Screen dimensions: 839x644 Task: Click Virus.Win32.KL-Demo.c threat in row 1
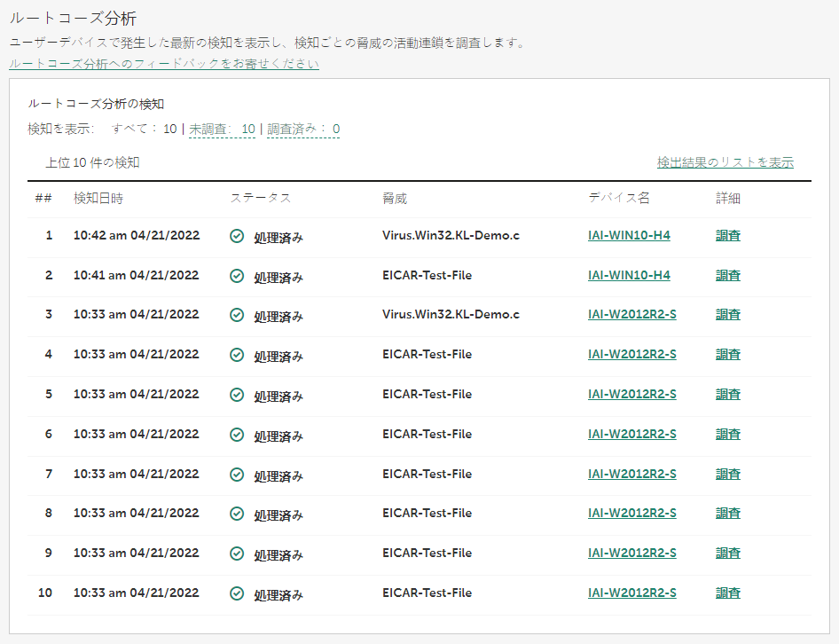[451, 236]
